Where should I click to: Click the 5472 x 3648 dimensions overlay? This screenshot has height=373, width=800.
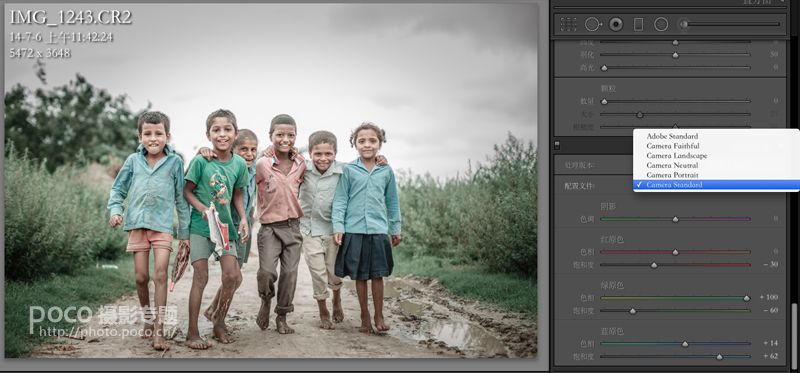tap(40, 53)
